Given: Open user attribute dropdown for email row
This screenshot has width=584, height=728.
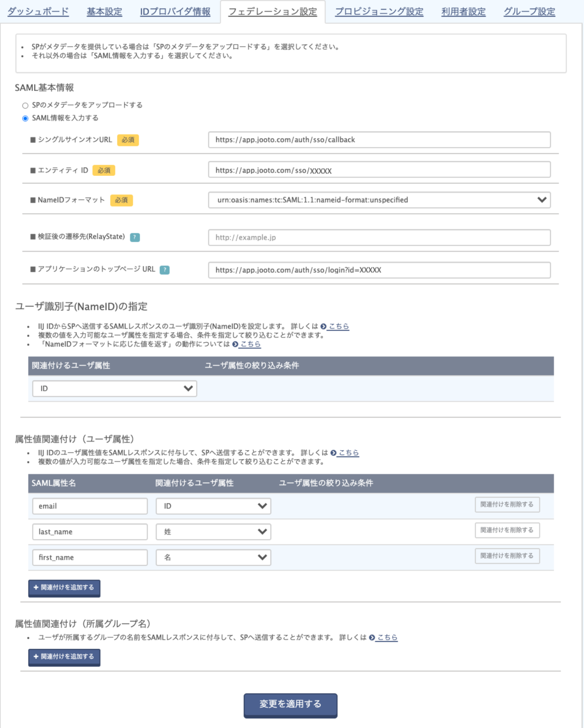Looking at the screenshot, I should pos(213,506).
